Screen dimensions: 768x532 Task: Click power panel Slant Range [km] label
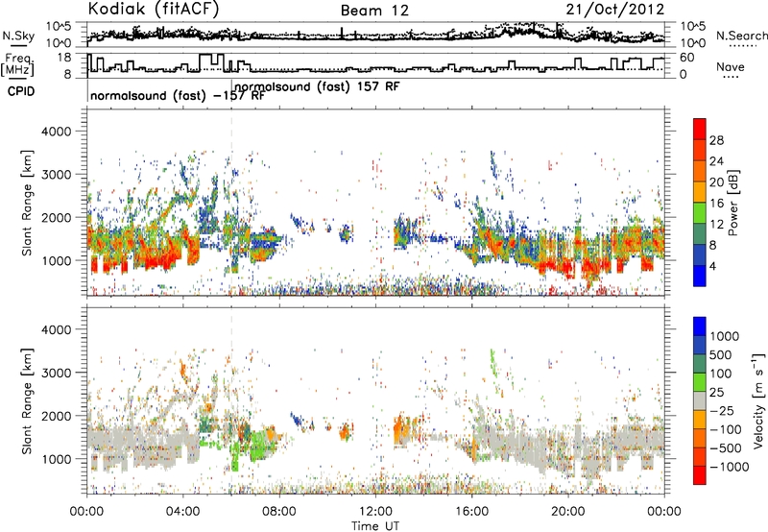[x=27, y=203]
